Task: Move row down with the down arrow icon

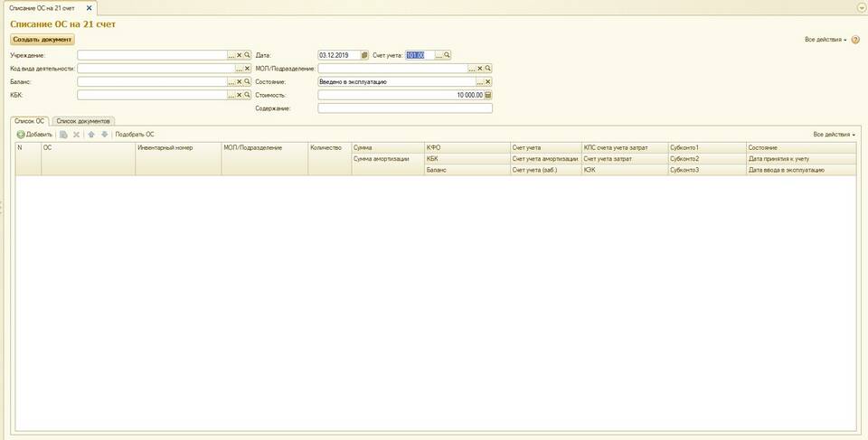Action: point(104,135)
